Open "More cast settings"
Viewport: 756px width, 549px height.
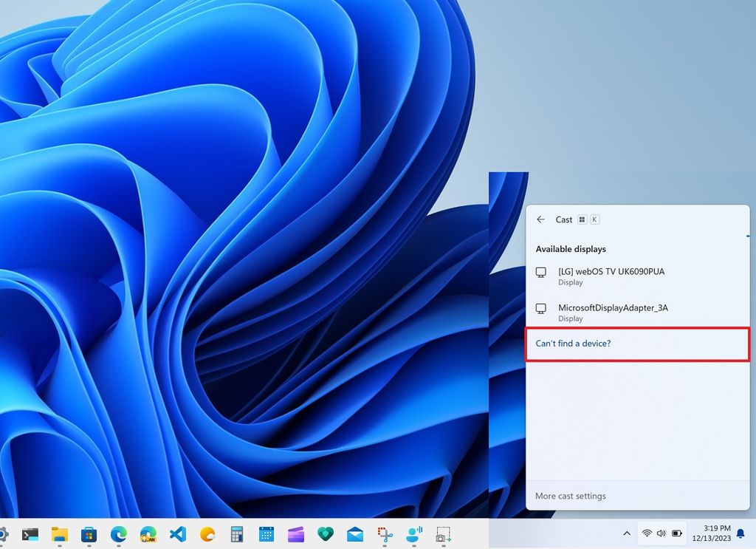coord(570,496)
